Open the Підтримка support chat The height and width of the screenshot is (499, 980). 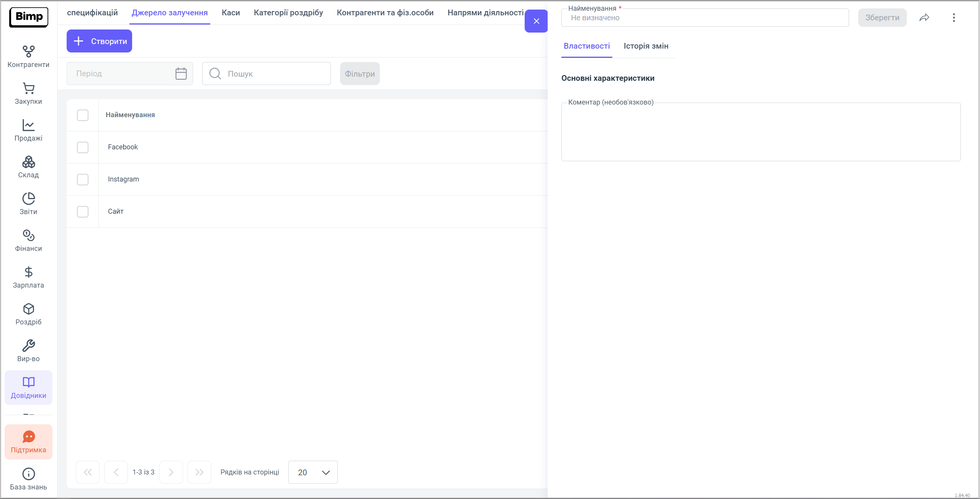click(28, 442)
